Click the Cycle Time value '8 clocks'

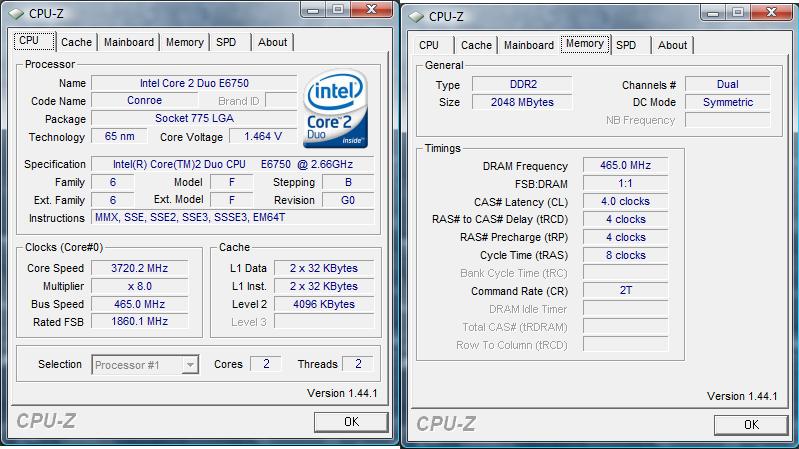click(625, 255)
